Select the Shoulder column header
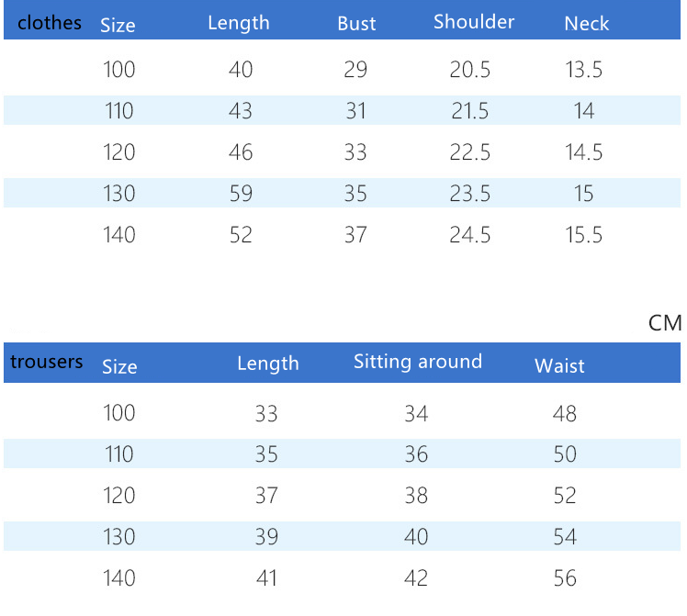The width and height of the screenshot is (687, 616). (474, 22)
